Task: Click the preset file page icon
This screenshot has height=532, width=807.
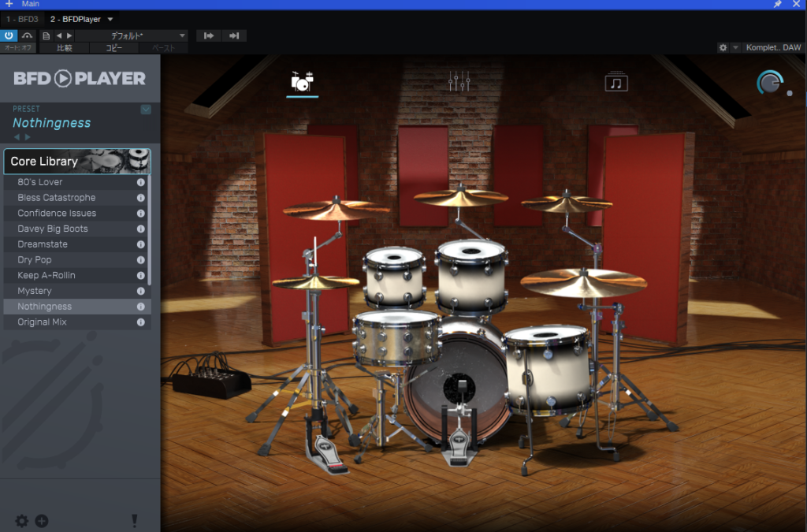Action: point(46,35)
